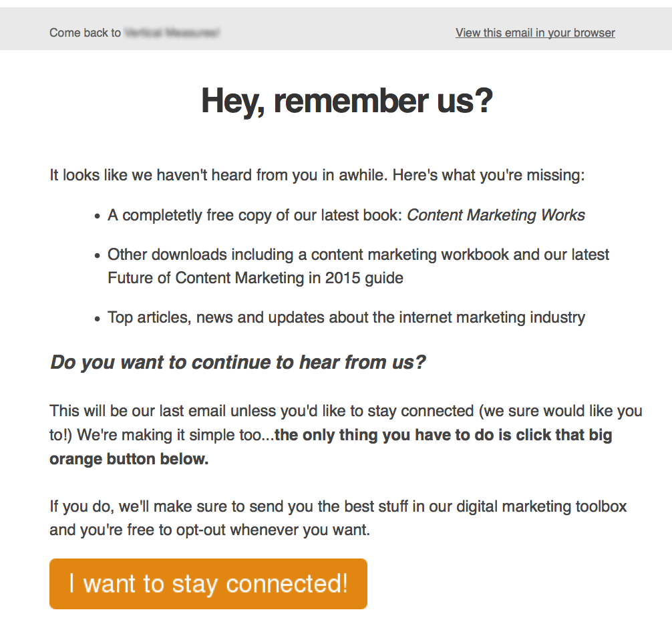Click the bullet dot before 'Other downloads'
The image size is (672, 636).
click(x=98, y=256)
